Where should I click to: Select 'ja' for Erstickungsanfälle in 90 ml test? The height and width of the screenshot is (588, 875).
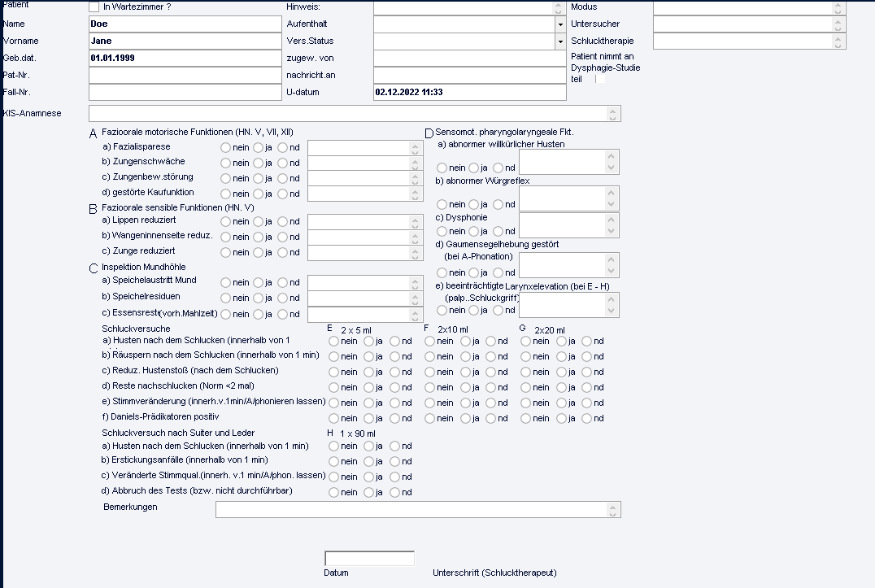pyautogui.click(x=369, y=461)
